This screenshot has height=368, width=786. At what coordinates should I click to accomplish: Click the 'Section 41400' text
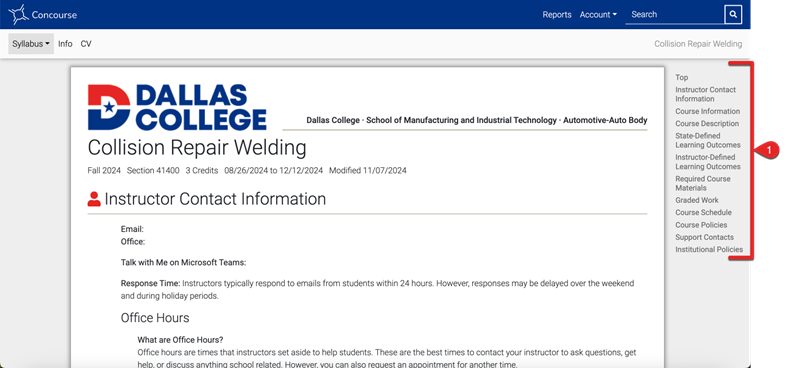(153, 170)
